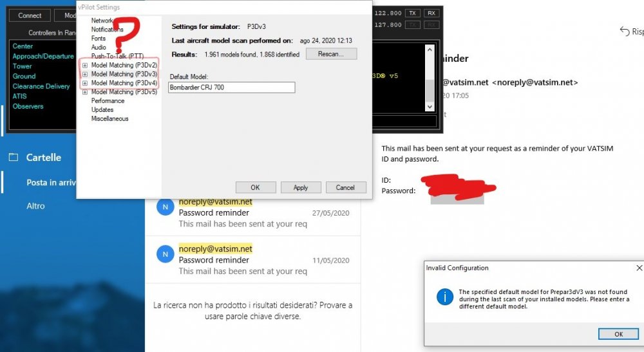This screenshot has width=644, height=352.
Task: Open Altro folder in Mail sidebar
Action: click(35, 206)
